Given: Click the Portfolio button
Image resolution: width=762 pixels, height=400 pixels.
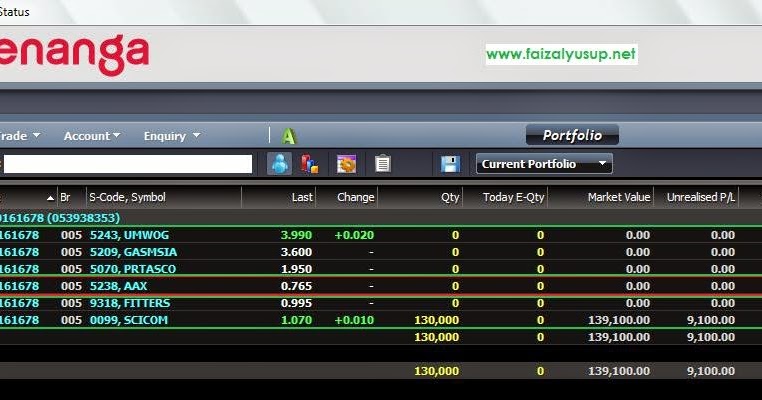Looking at the screenshot, I should 572,135.
